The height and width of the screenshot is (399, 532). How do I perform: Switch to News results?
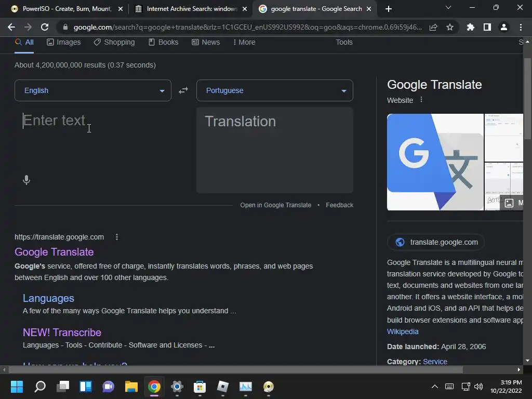[x=206, y=42]
